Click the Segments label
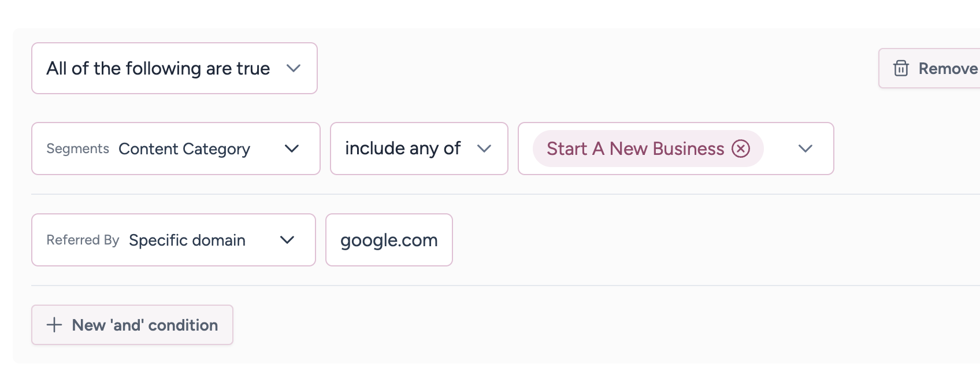 [77, 149]
